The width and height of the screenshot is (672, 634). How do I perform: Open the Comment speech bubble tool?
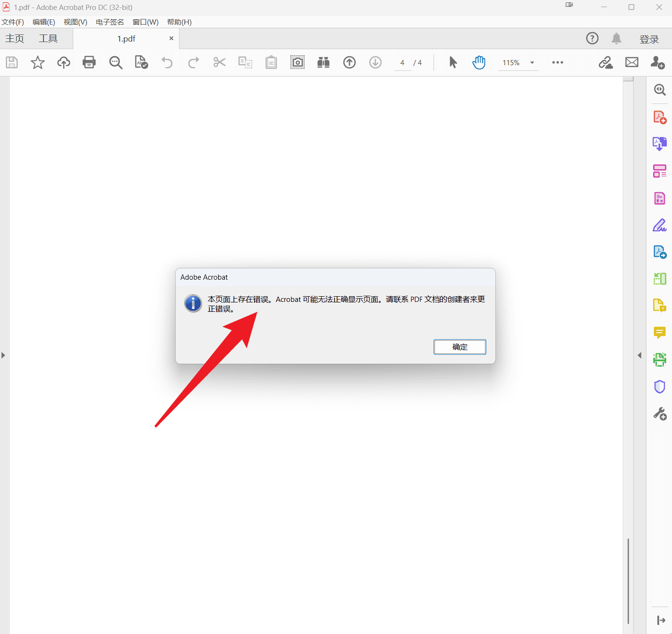point(660,333)
